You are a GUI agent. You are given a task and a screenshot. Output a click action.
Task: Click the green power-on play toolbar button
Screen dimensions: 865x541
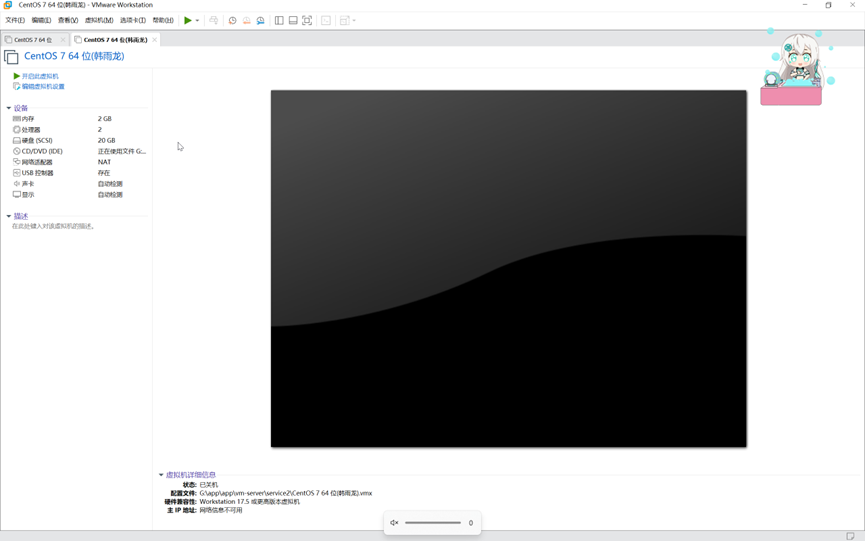(188, 20)
